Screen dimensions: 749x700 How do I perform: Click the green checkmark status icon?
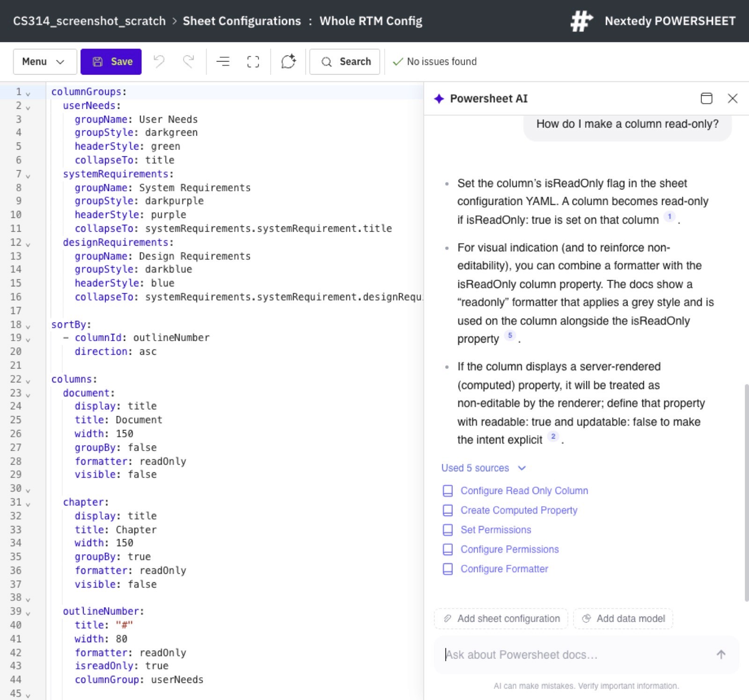pyautogui.click(x=398, y=62)
